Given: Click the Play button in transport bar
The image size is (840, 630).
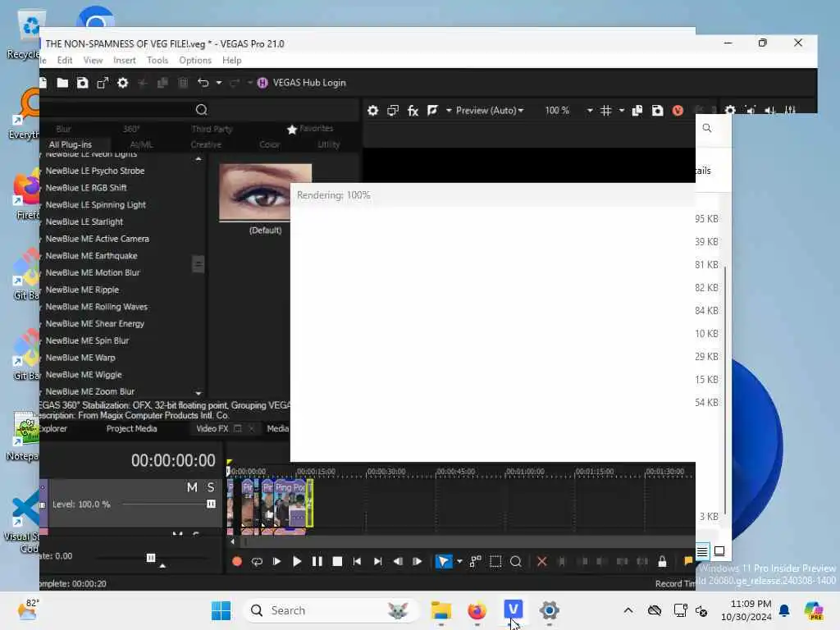Looking at the screenshot, I should [297, 561].
